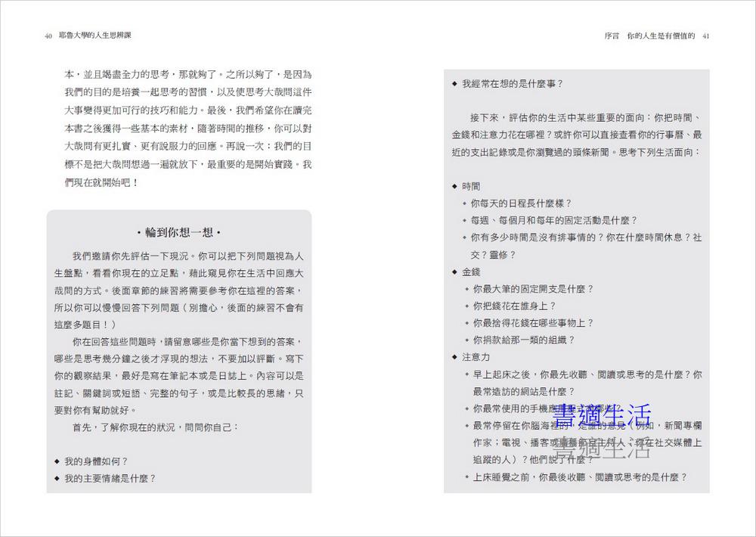Screen dimensions: 756x537
Task: Click the question '你捐款給那一類的組織？'
Action: pos(524,340)
